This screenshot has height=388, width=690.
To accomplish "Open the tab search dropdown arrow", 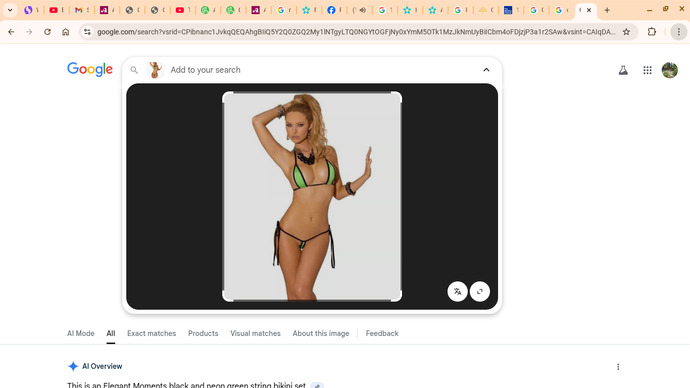I will click(10, 10).
